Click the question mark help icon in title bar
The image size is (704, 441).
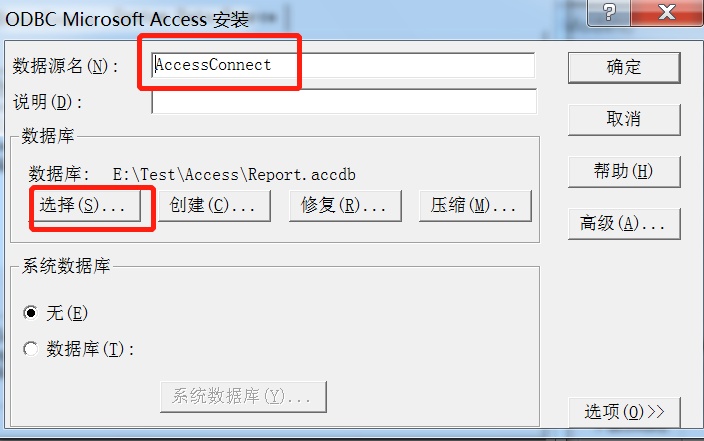pyautogui.click(x=609, y=12)
